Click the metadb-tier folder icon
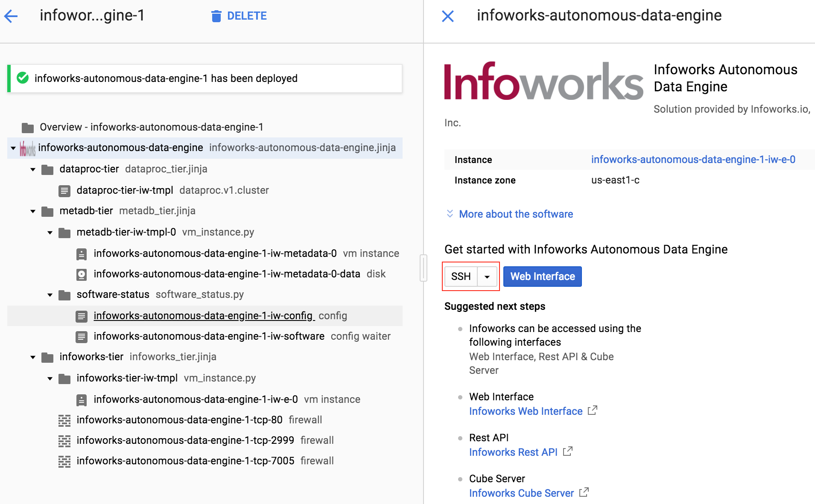 (47, 212)
